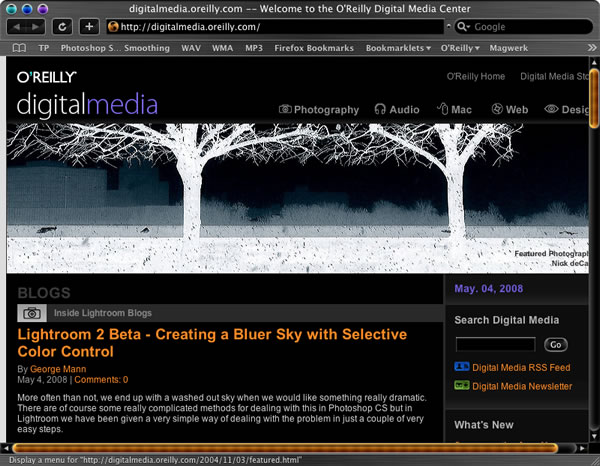Follow the Digital Media Store link

[x=554, y=77]
